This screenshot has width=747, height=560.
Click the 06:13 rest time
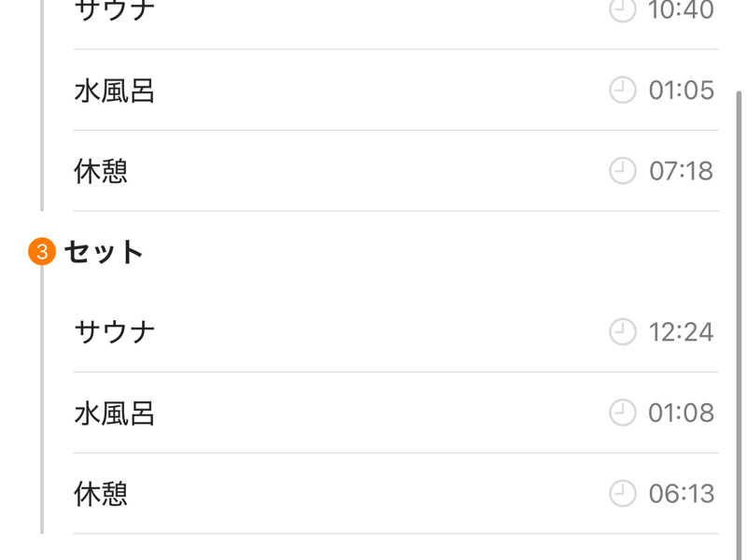681,493
